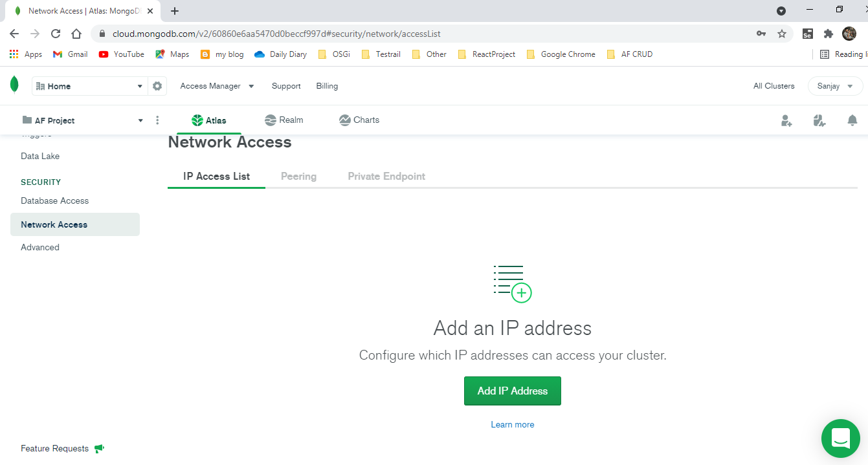
Task: Open Chrome profile avatar
Action: click(x=849, y=34)
